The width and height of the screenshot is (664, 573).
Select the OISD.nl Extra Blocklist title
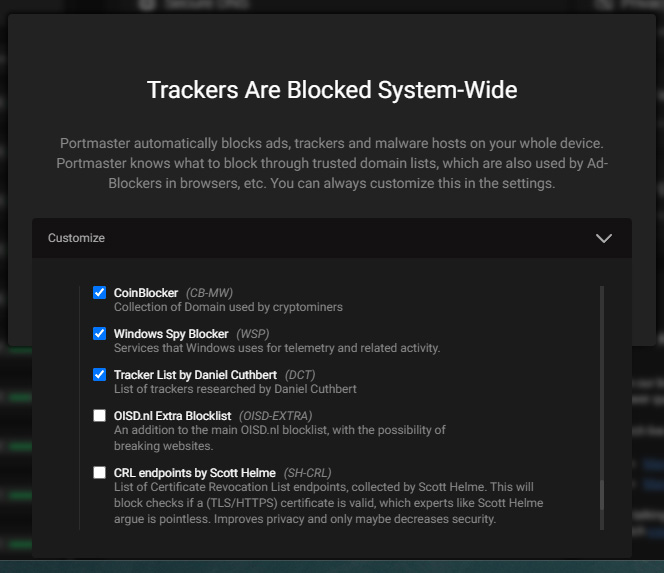click(172, 416)
